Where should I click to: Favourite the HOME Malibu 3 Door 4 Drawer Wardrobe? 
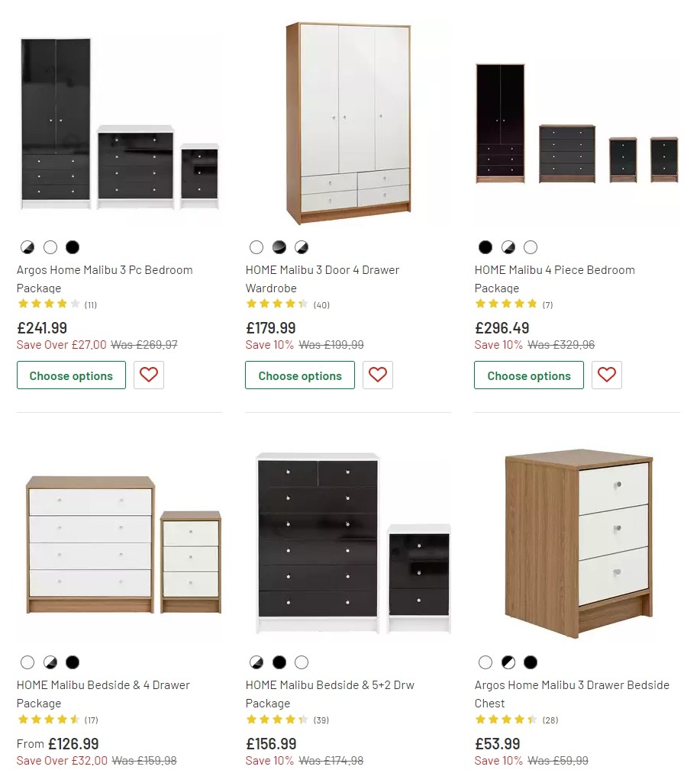pos(378,375)
